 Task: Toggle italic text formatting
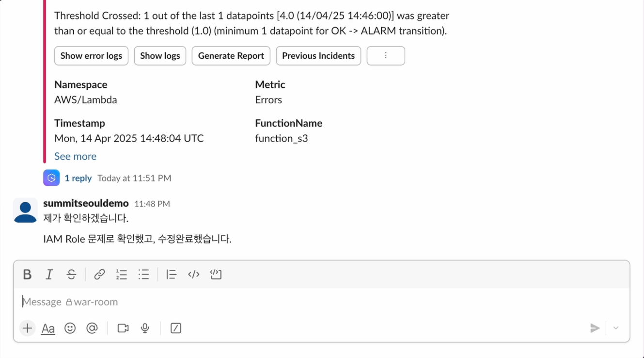point(49,275)
